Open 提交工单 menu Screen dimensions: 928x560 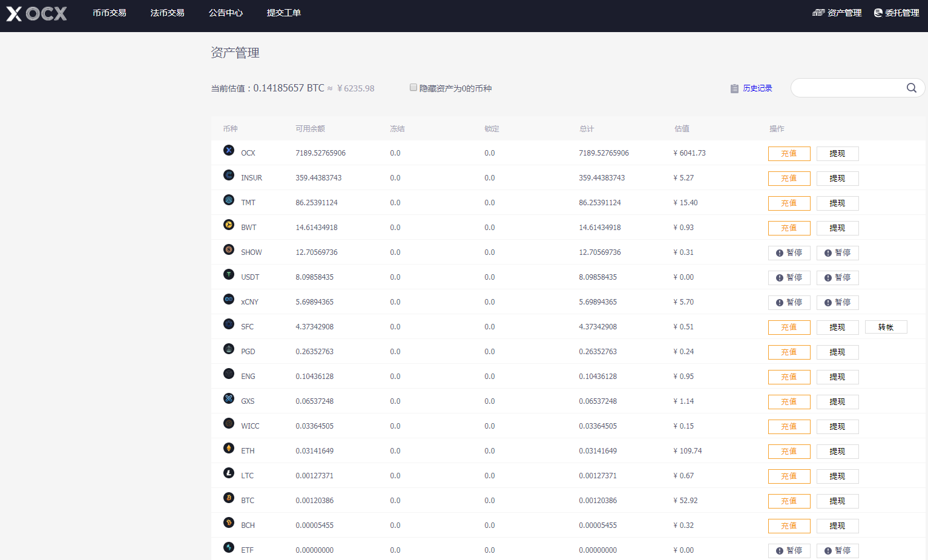coord(284,13)
